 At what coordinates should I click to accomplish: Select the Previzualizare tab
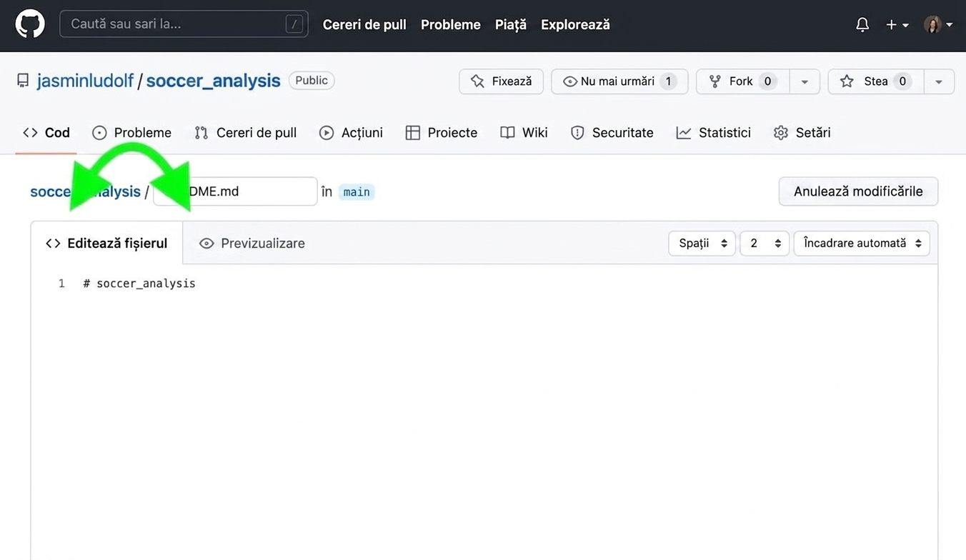(x=252, y=244)
